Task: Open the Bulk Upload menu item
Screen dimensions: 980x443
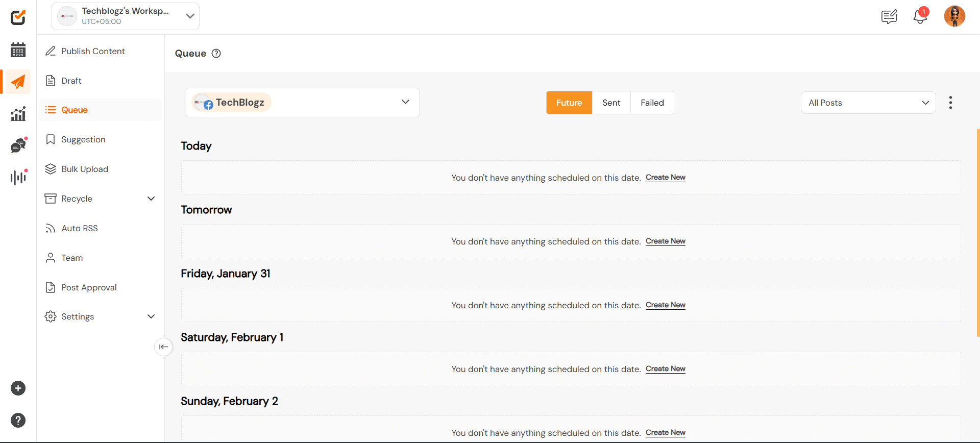Action: (x=85, y=169)
